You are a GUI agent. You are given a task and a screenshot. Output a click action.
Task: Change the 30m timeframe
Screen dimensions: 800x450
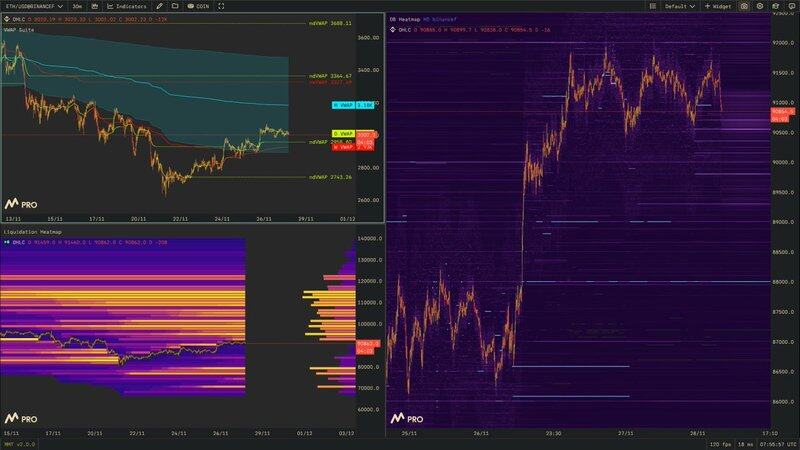point(77,6)
